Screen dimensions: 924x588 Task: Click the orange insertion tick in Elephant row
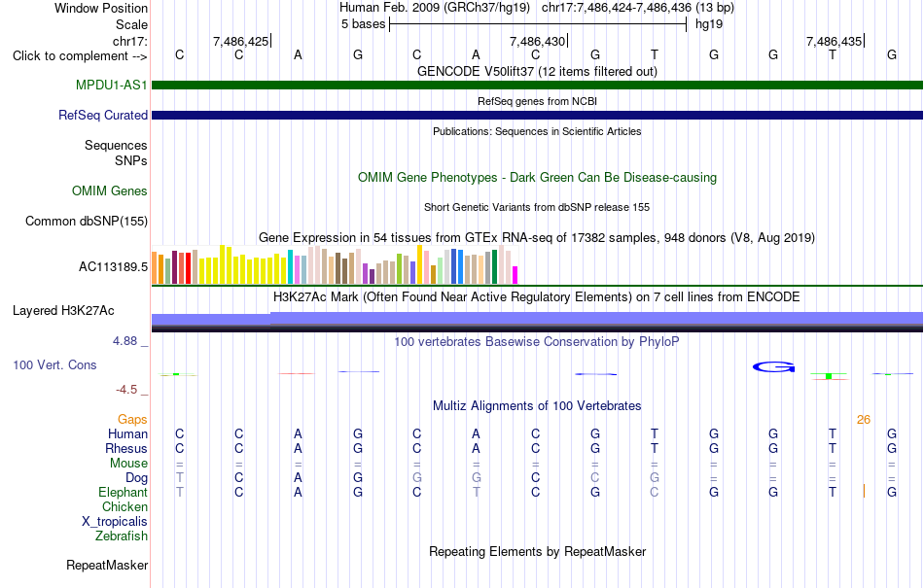coord(864,491)
